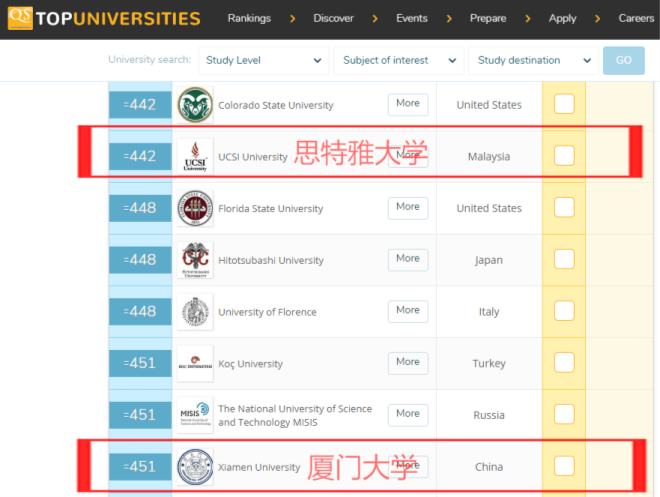
Task: Click More for Hitotsubashi University
Action: pos(408,259)
